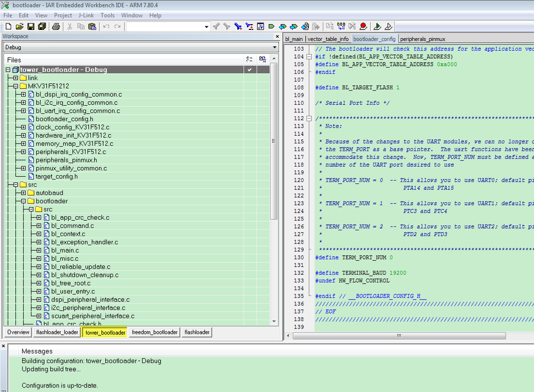Toggle the checkmark on tower_bootloader - Debug row
The height and width of the screenshot is (392, 534).
(x=249, y=70)
